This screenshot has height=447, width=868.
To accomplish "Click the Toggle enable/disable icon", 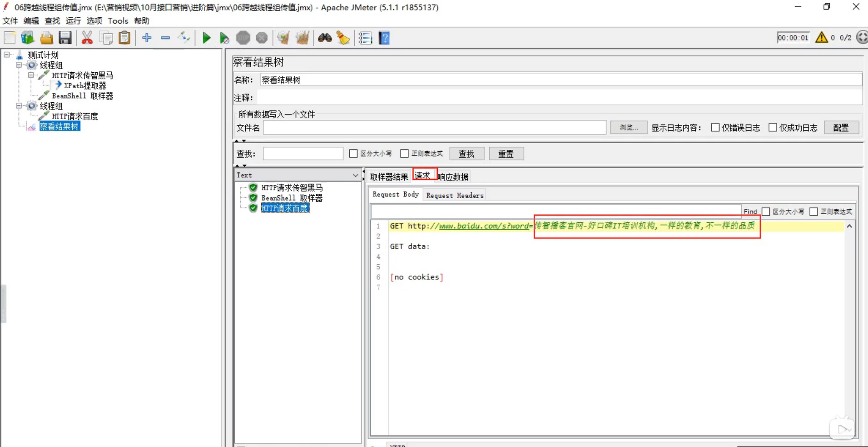I will click(x=184, y=38).
